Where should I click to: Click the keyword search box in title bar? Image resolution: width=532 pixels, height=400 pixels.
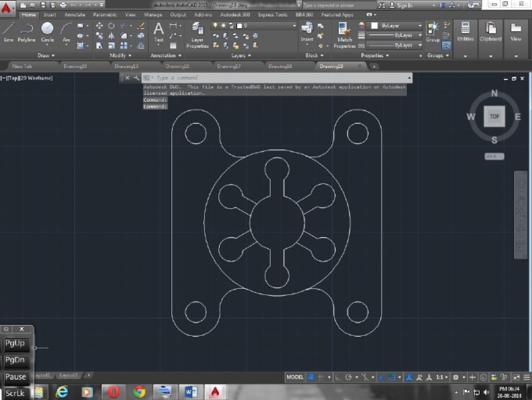click(x=338, y=5)
